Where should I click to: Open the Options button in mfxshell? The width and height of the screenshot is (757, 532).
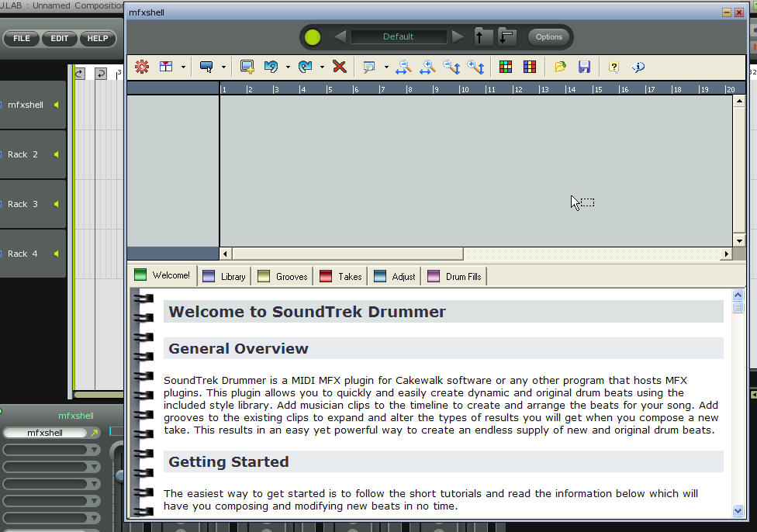[x=549, y=36]
